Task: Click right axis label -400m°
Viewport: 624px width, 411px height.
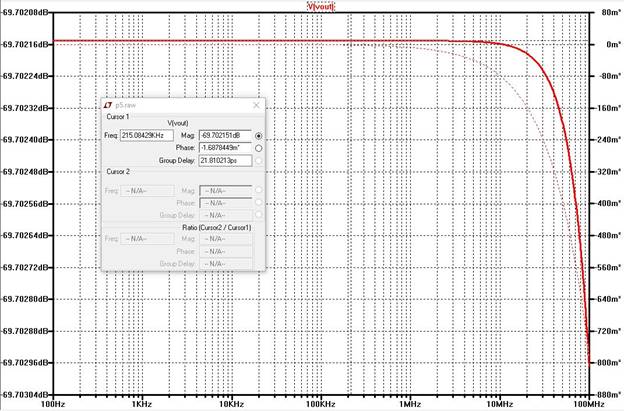Action: 609,203
